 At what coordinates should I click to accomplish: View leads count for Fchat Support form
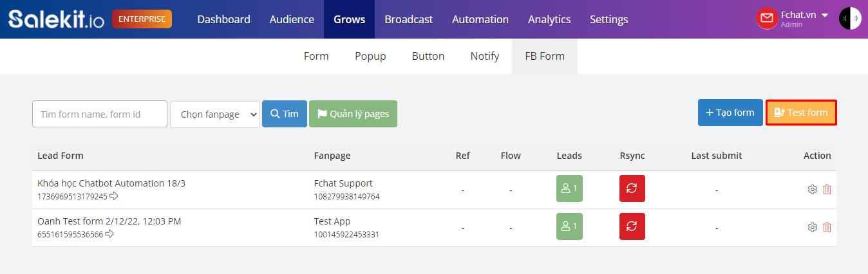coord(569,188)
